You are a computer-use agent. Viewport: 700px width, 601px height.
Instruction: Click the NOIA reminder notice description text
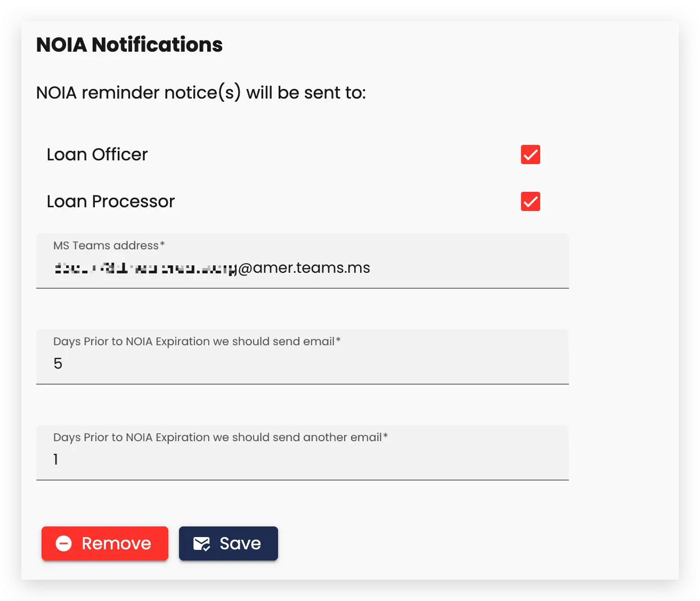[x=201, y=93]
